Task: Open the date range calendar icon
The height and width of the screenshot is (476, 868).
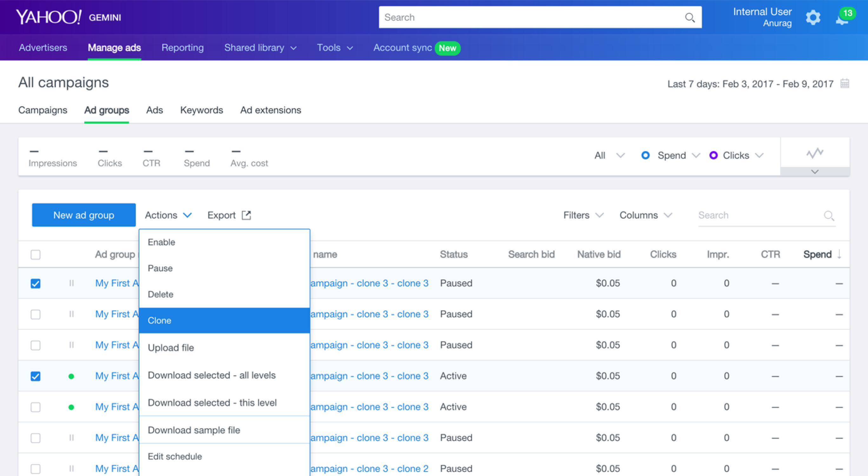Action: (845, 83)
